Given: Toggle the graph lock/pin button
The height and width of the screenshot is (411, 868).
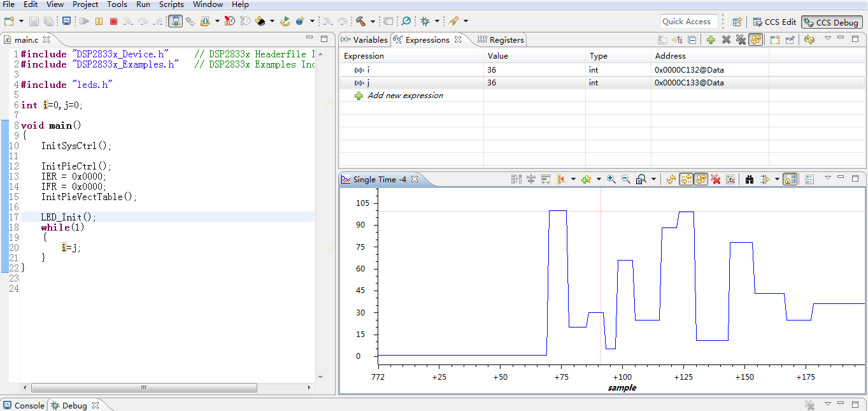Looking at the screenshot, I should click(x=790, y=179).
